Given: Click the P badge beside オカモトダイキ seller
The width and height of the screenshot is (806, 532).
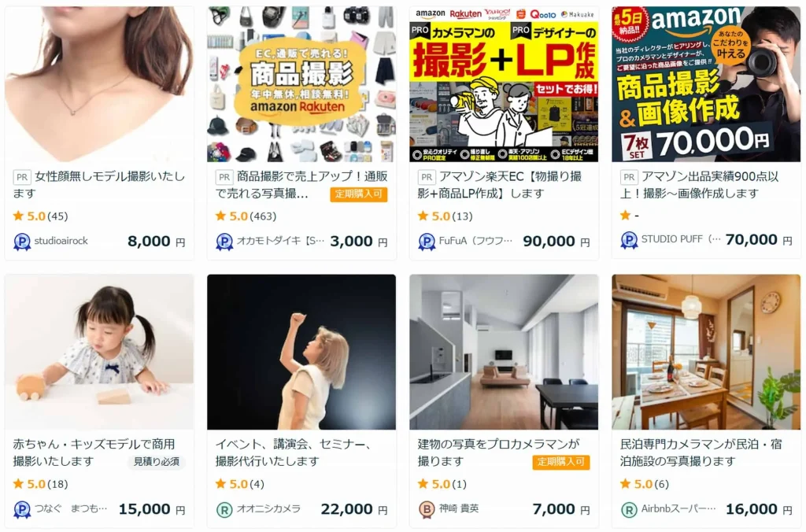Looking at the screenshot, I should tap(224, 241).
